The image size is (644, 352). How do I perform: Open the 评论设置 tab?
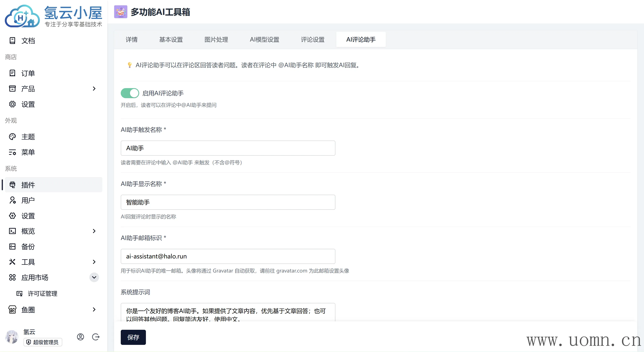tap(313, 39)
